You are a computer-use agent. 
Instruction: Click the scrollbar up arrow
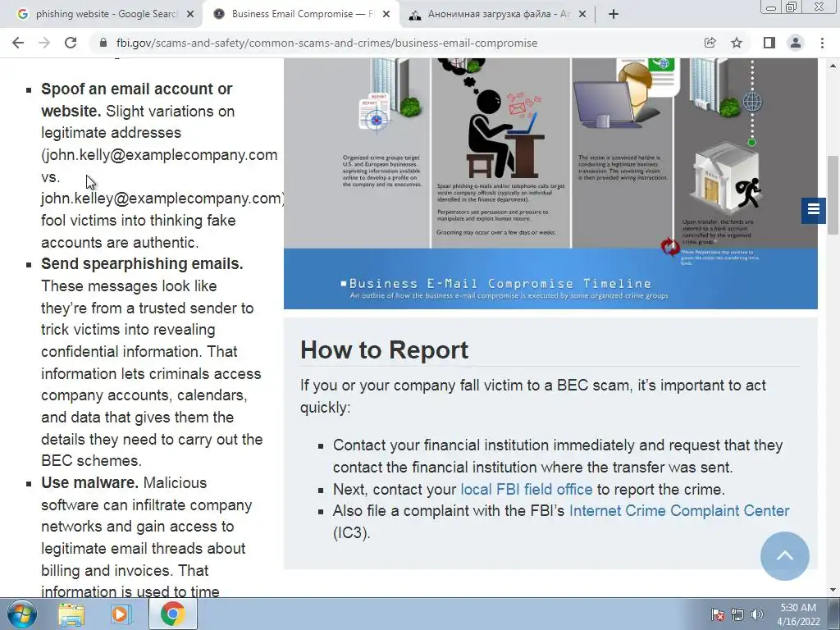(833, 66)
